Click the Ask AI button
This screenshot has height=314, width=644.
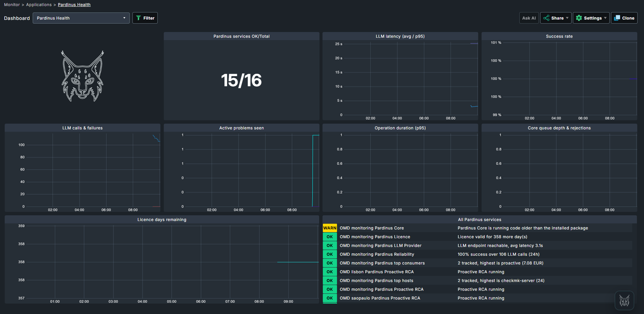(529, 18)
